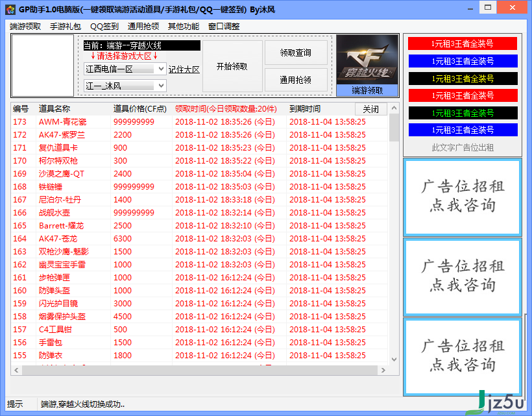This screenshot has width=532, height=416.
Task: Select the 柯尔特双枪 row
Action: [x=200, y=161]
